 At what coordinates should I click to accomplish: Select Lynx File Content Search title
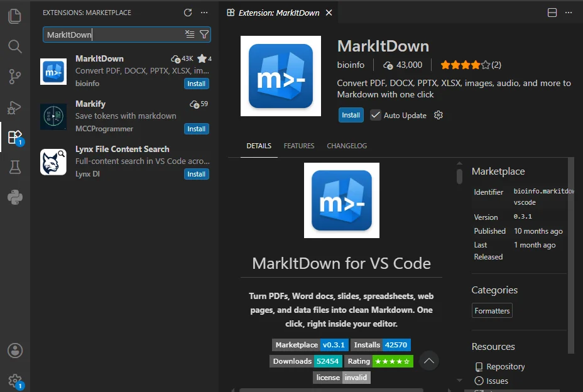(x=123, y=149)
